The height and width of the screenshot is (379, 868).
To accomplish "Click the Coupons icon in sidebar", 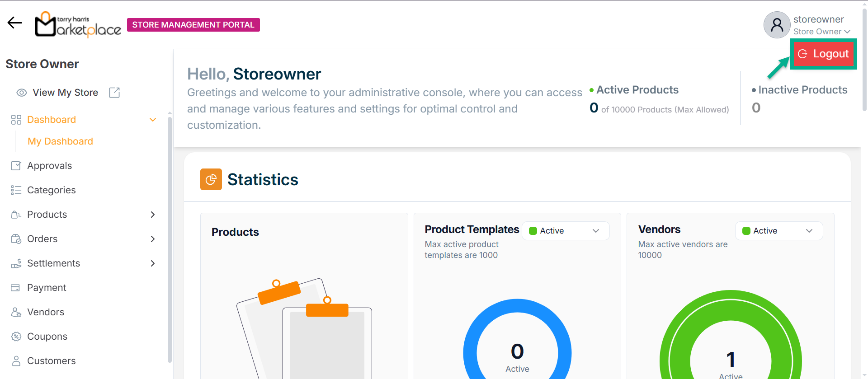I will tap(16, 337).
